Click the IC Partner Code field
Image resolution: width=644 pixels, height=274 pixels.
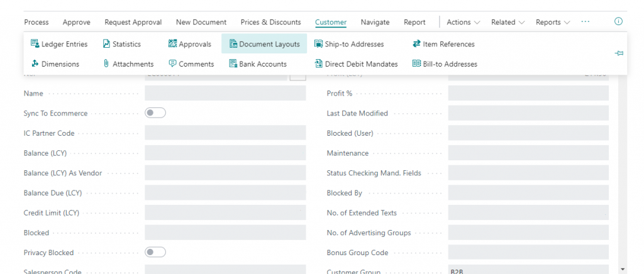[x=225, y=133]
